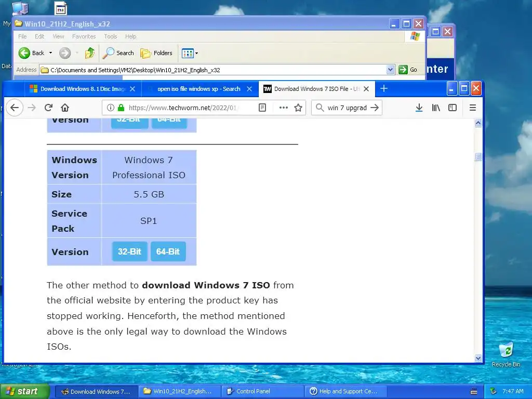Close the Windows 8.1 Disc Image tab

click(x=132, y=89)
